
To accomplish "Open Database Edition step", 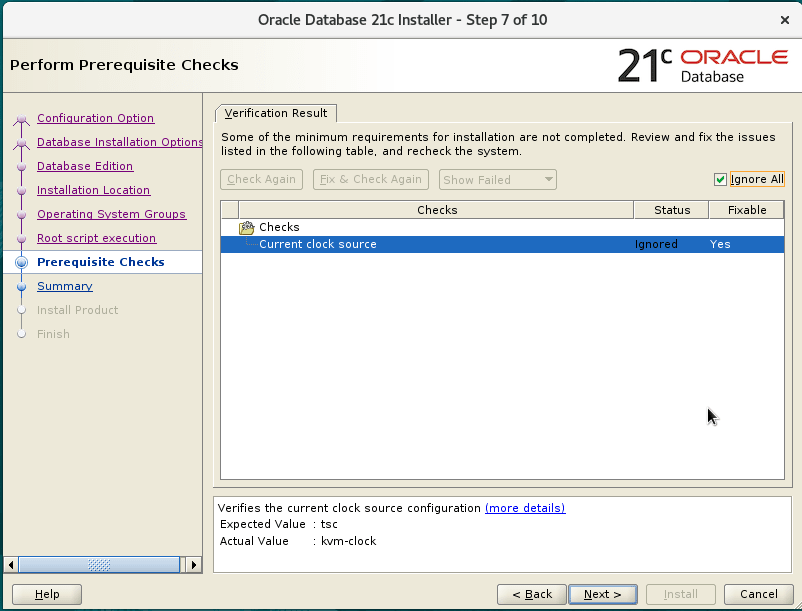I will coord(85,166).
